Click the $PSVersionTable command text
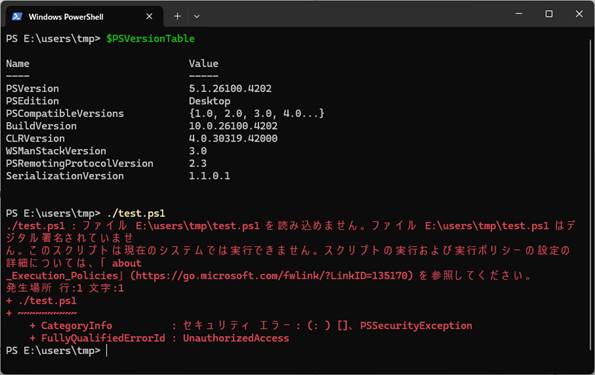The height and width of the screenshot is (375, 595). (150, 39)
